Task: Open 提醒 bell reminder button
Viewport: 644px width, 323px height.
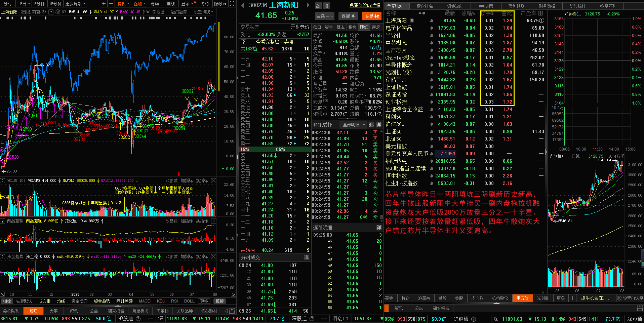Action: point(349,16)
